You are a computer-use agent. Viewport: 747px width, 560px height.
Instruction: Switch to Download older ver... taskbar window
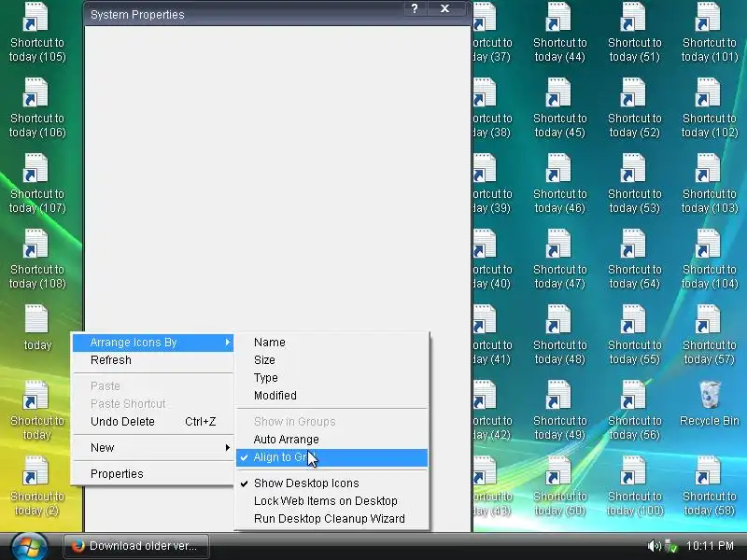coord(136,546)
